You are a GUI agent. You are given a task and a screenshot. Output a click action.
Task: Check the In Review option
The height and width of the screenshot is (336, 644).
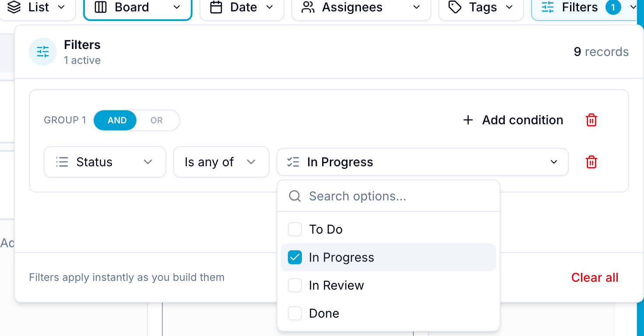(x=295, y=285)
